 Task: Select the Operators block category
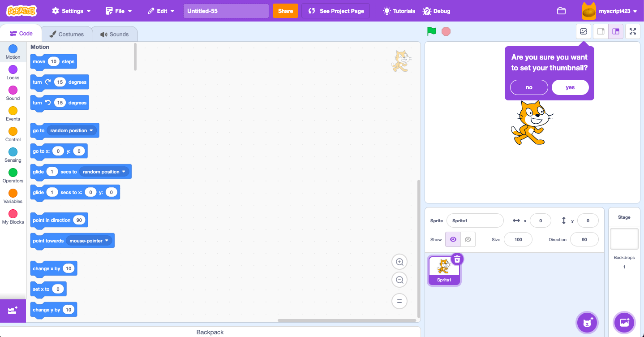(x=13, y=176)
